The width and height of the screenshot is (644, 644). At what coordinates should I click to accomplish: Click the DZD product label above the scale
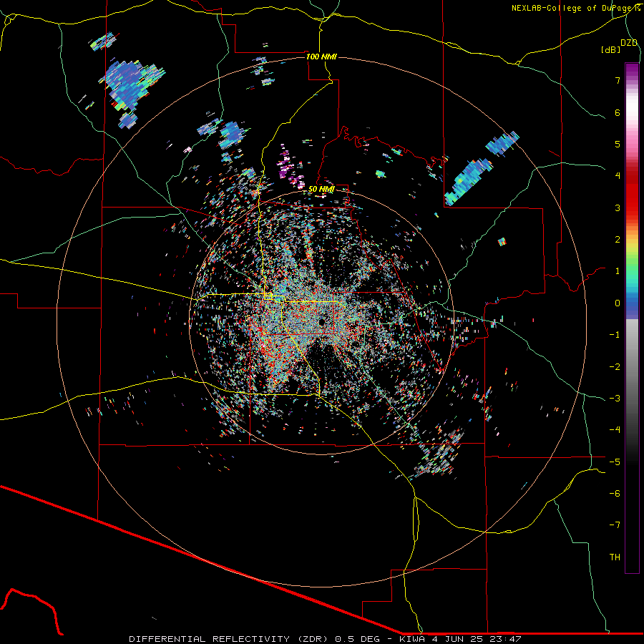(629, 43)
